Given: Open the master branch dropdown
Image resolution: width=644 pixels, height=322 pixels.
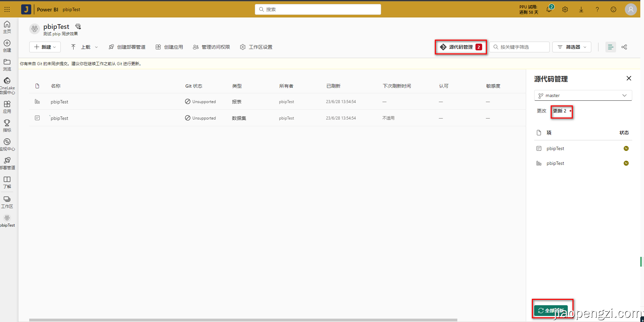Looking at the screenshot, I should [x=583, y=95].
